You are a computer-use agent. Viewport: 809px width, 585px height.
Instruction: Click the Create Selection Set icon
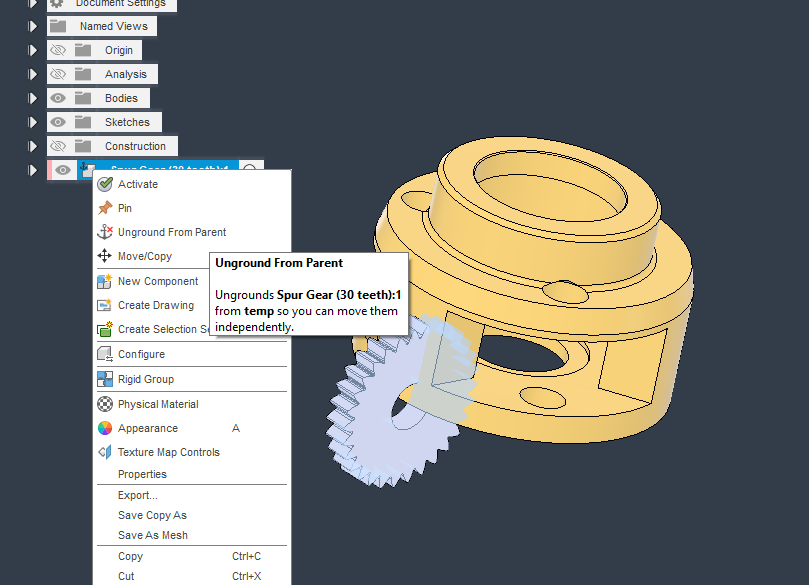pos(105,329)
